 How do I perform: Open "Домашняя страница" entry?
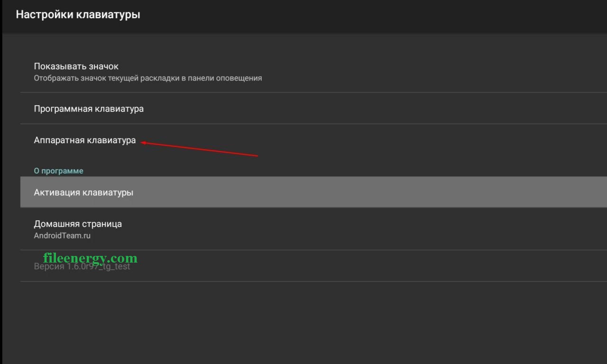pyautogui.click(x=313, y=229)
